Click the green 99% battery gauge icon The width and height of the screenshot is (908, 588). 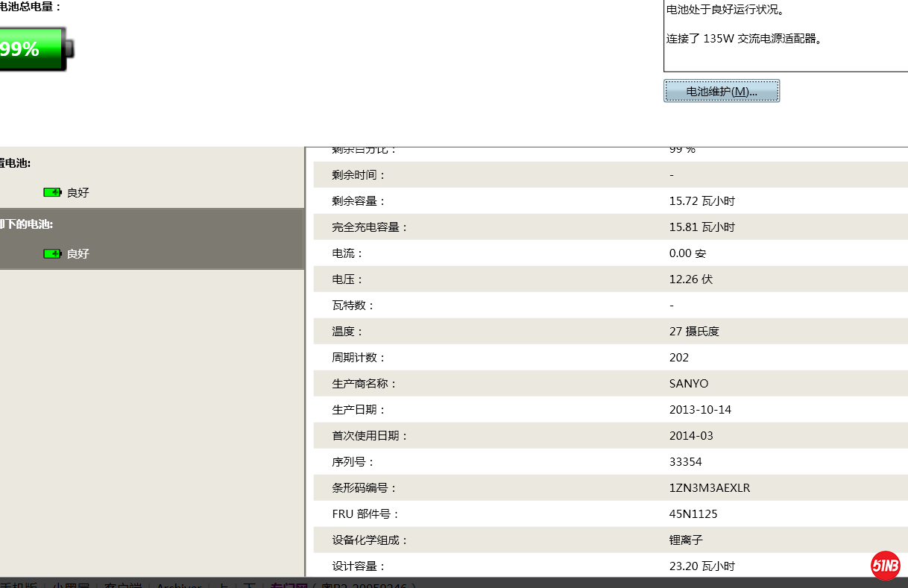(37, 49)
